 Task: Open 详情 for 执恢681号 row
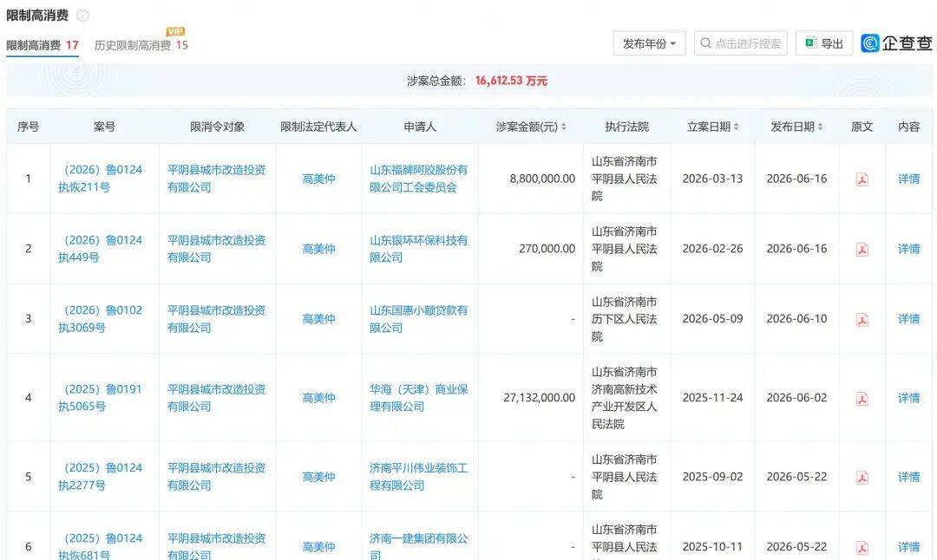tap(908, 547)
